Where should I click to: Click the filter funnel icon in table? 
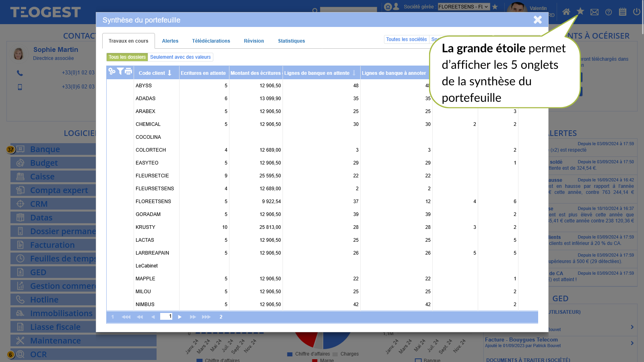click(x=120, y=71)
